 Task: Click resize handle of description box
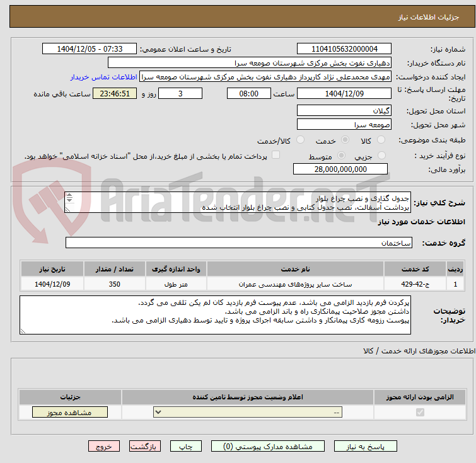[68, 210]
